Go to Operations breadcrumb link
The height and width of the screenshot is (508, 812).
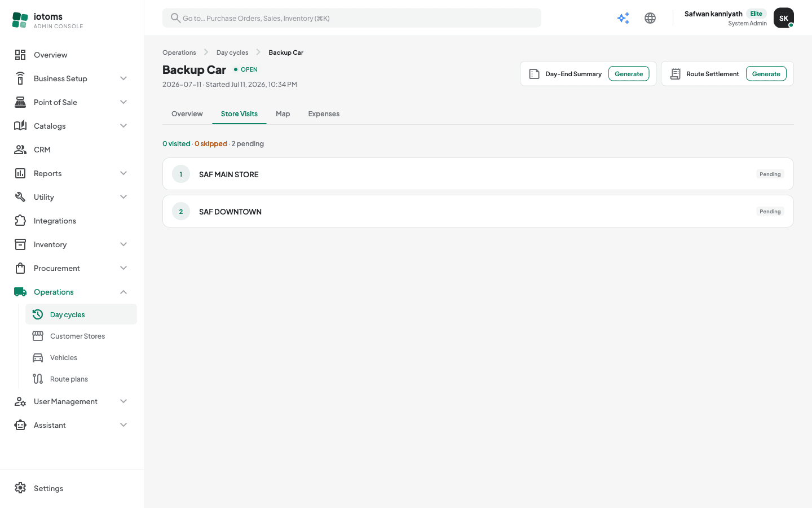point(179,52)
